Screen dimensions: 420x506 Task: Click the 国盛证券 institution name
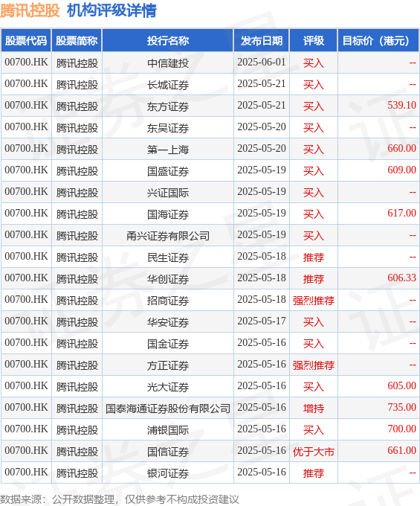[x=167, y=171]
